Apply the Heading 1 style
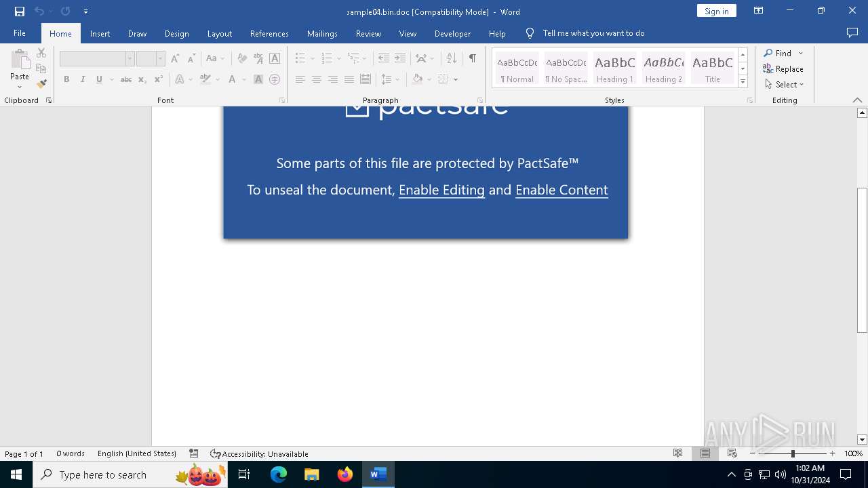This screenshot has width=868, height=488. (615, 68)
